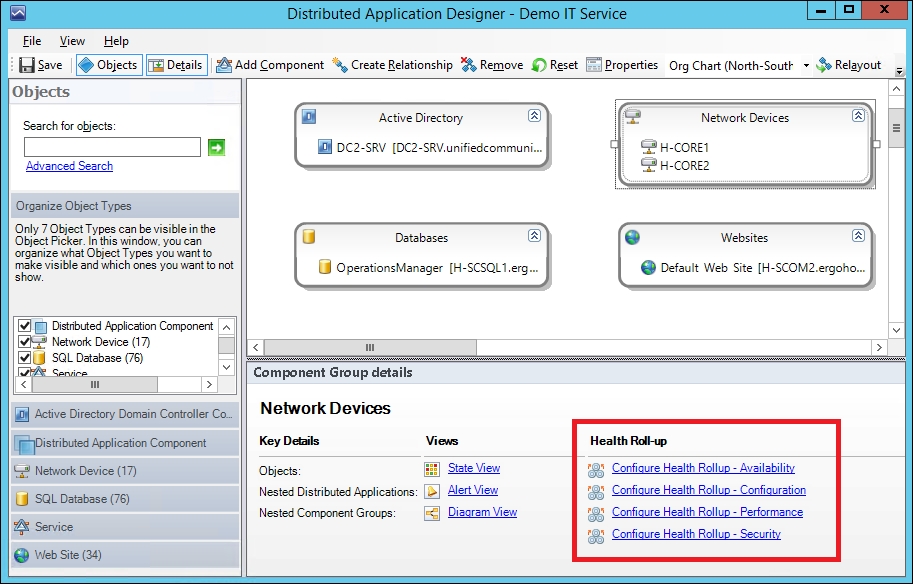Select the OperationsManager database object

coord(428,268)
